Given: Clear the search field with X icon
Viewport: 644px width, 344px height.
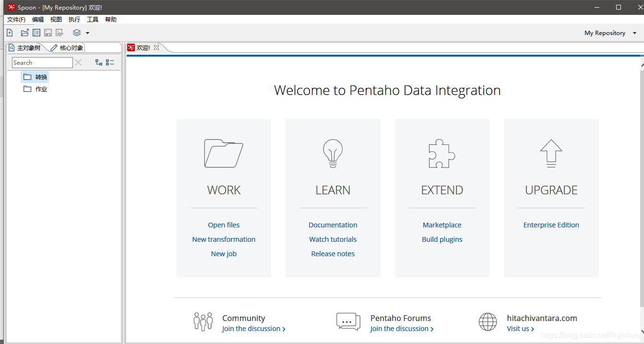Looking at the screenshot, I should (78, 62).
